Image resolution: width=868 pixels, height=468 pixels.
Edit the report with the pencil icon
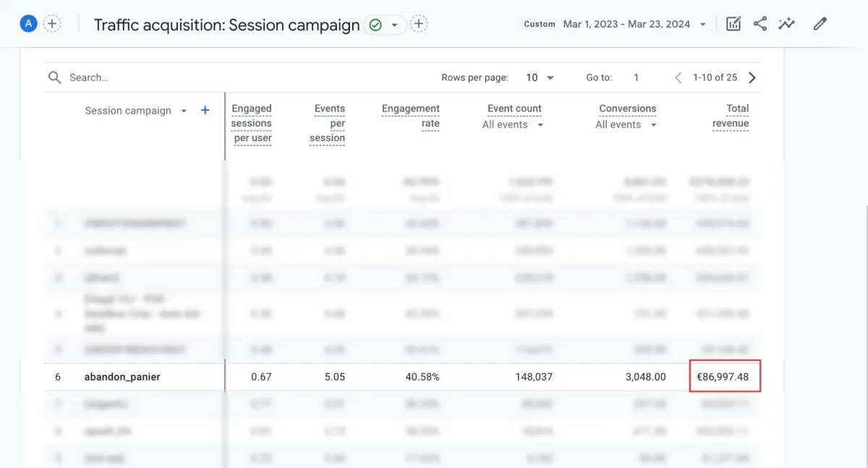(820, 24)
